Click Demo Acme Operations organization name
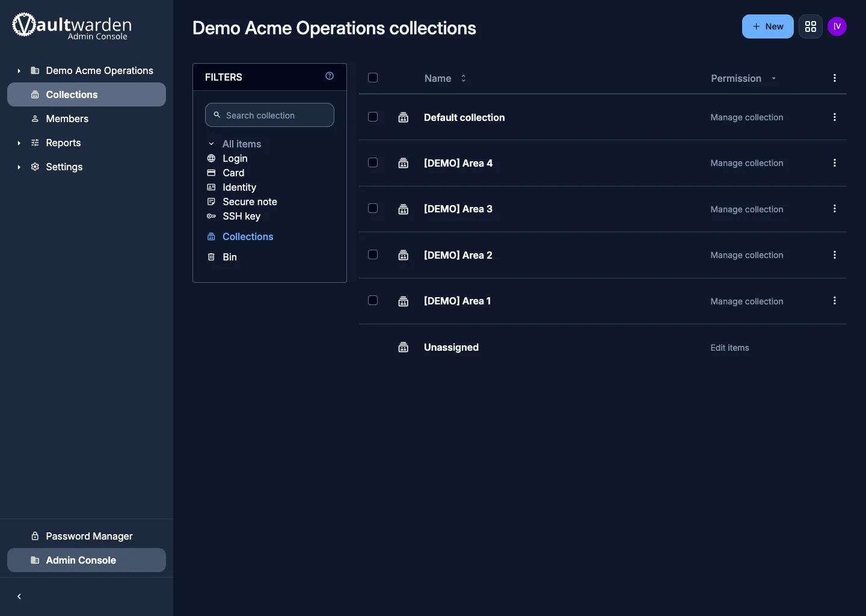866x616 pixels. (x=100, y=70)
